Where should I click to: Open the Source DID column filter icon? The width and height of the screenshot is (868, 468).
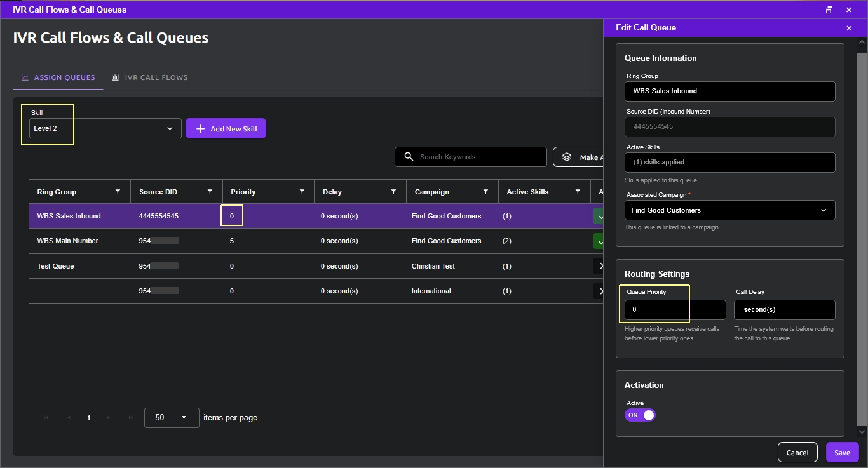pyautogui.click(x=210, y=192)
